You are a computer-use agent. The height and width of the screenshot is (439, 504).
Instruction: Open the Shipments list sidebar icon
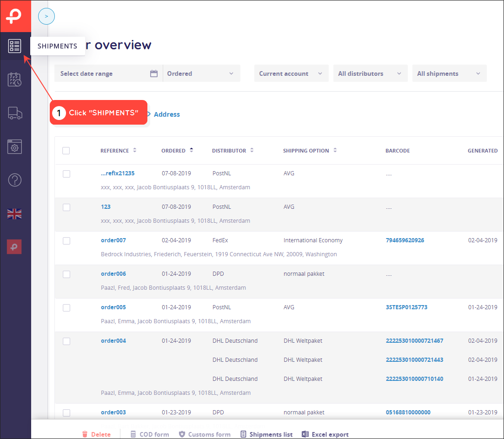tap(14, 46)
